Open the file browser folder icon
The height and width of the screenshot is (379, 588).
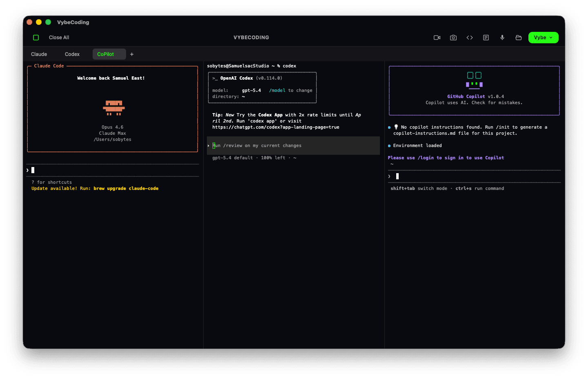pos(518,37)
